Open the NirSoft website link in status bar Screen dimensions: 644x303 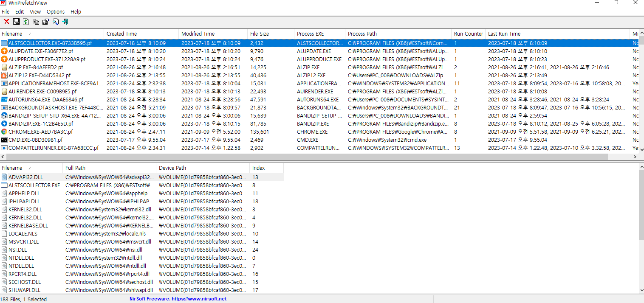tap(178, 299)
